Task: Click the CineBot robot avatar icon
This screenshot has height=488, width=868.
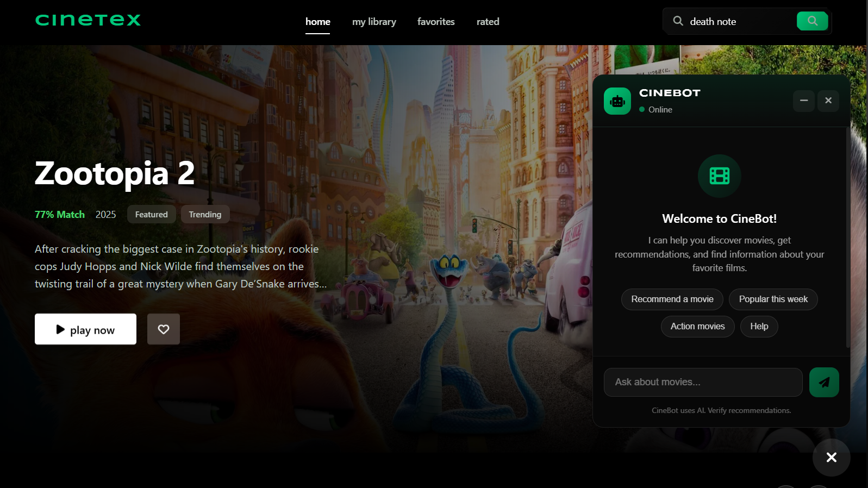Action: 617,101
